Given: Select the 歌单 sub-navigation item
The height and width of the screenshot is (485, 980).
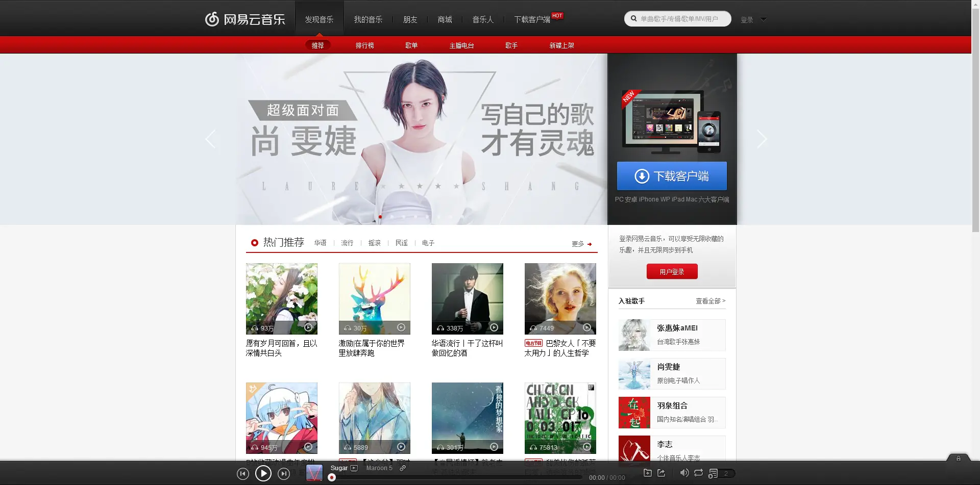Looking at the screenshot, I should pyautogui.click(x=411, y=45).
